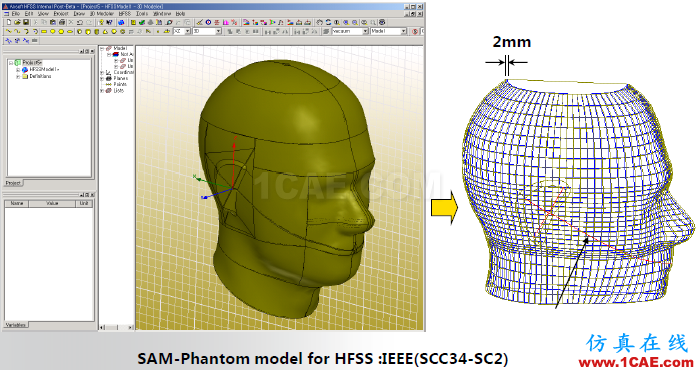Select the Pan hand tool
Image resolution: width=698 pixels, height=370 pixels.
(319, 22)
